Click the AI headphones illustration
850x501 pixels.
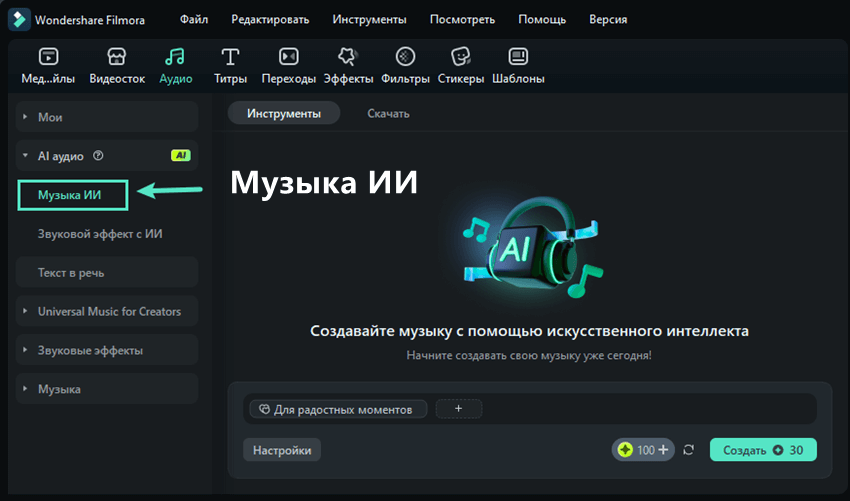pyautogui.click(x=532, y=248)
